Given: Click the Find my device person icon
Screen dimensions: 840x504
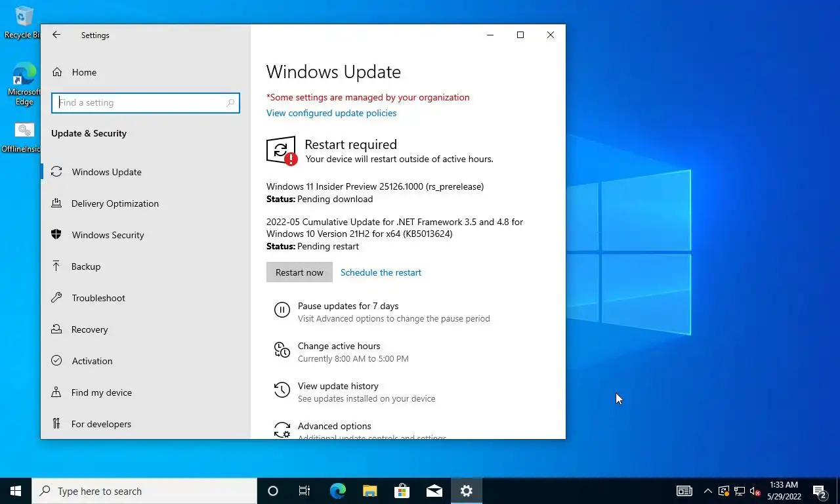Looking at the screenshot, I should [57, 392].
